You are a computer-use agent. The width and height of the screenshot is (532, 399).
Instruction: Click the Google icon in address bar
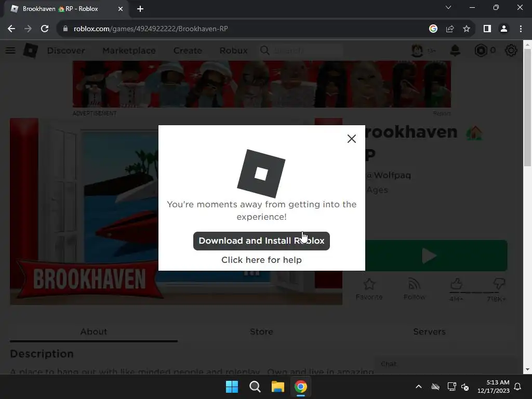433,29
